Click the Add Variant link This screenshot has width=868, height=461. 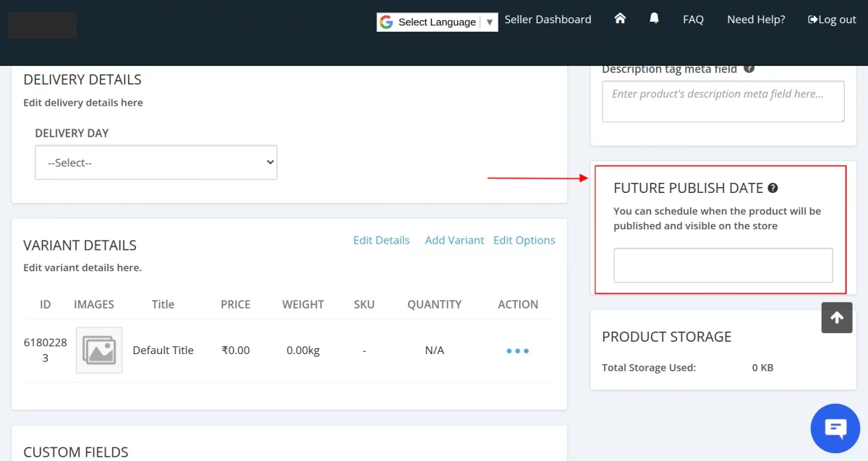point(454,240)
